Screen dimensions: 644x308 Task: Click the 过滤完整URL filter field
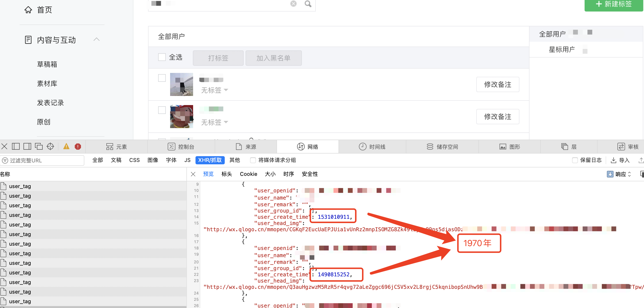(x=42, y=160)
